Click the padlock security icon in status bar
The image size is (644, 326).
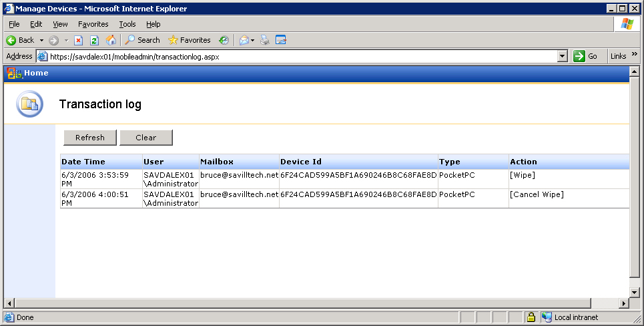(531, 317)
